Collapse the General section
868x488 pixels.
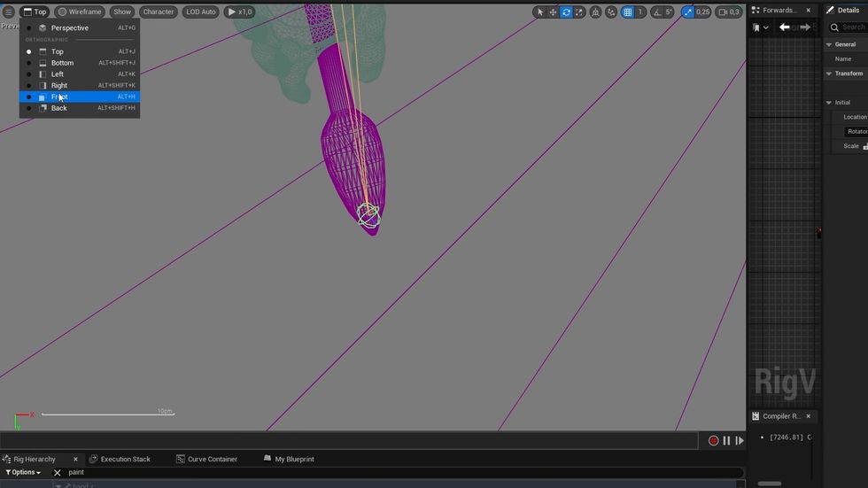[829, 44]
